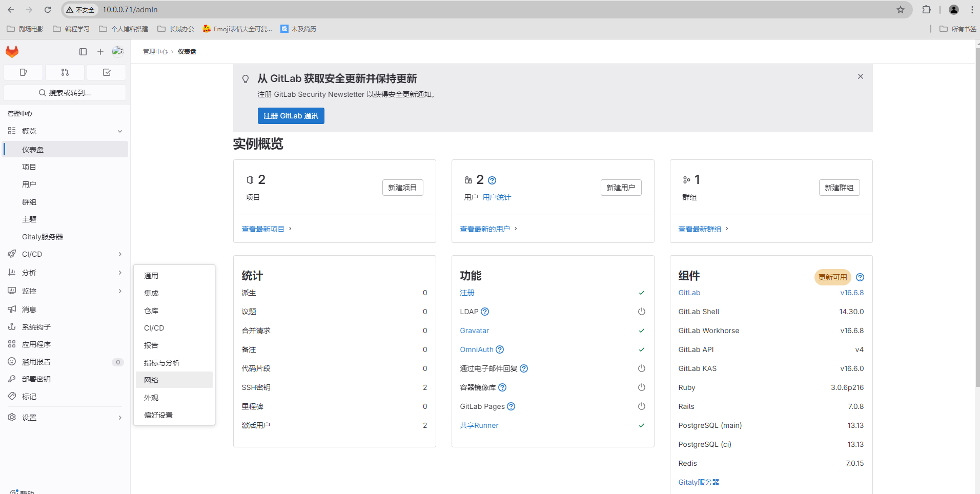Choose CI/CD in settings flyout menu
This screenshot has height=494, width=980.
[x=174, y=328]
